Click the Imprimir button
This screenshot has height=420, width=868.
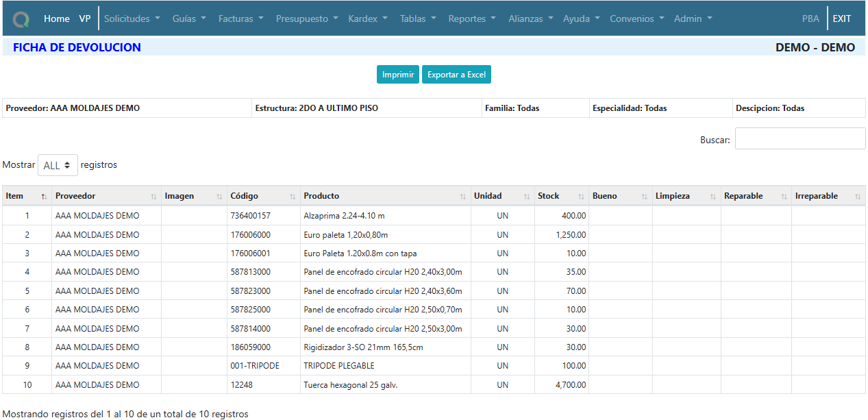397,75
